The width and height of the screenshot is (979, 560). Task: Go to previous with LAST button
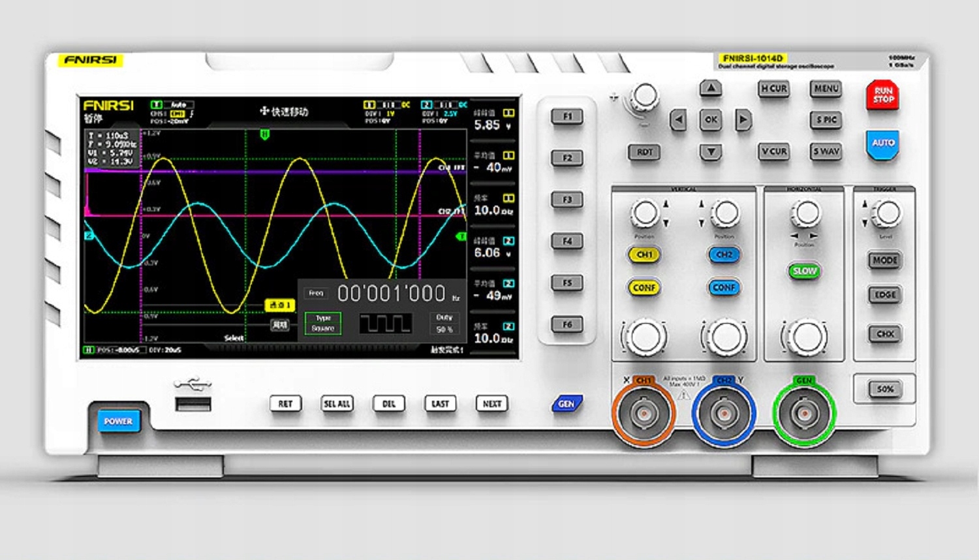point(440,404)
